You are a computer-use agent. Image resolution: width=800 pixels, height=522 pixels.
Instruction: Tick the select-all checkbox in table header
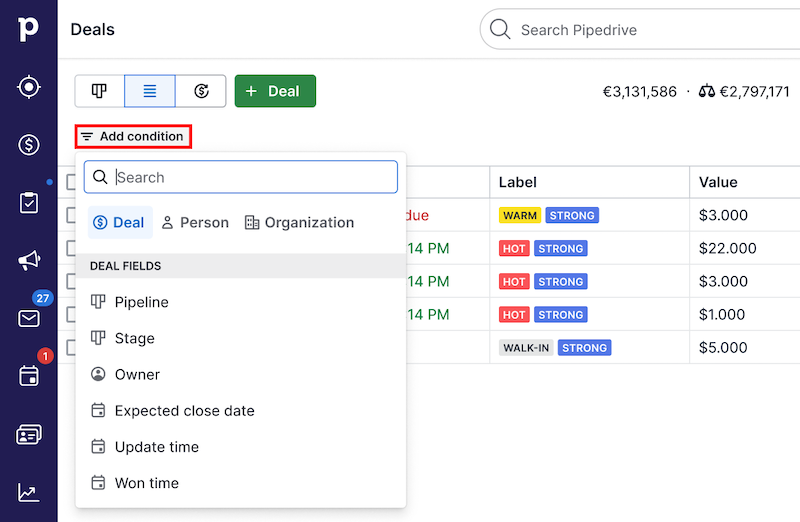click(71, 182)
